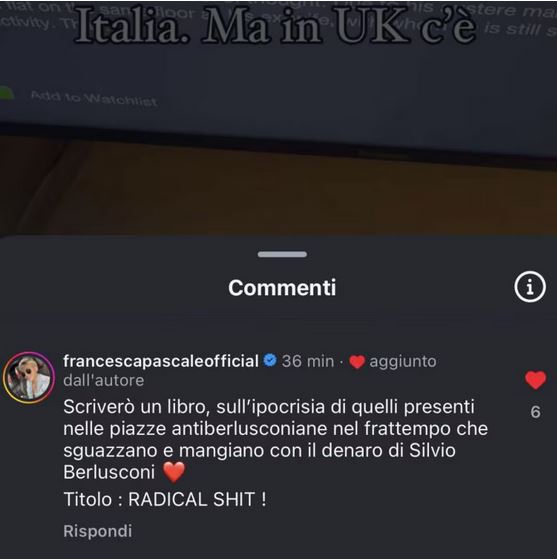Image resolution: width=557 pixels, height=559 pixels.
Task: Click the green icon beside Add to Watchlist
Action: (6, 93)
